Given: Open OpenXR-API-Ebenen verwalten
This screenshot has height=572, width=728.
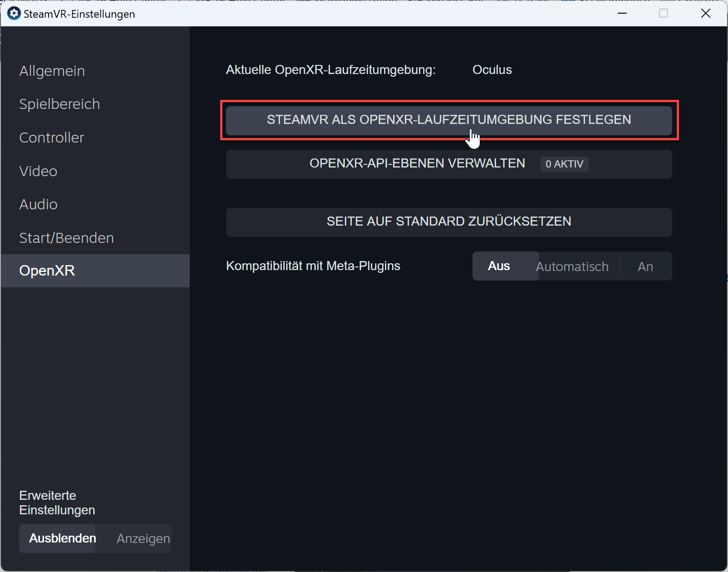Looking at the screenshot, I should pyautogui.click(x=417, y=164).
